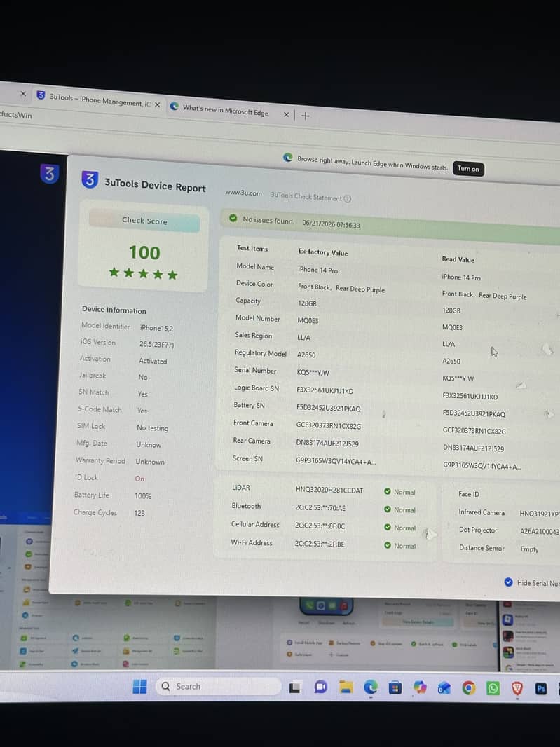
Task: Click the Read Value capacity 128GB
Action: click(x=451, y=310)
